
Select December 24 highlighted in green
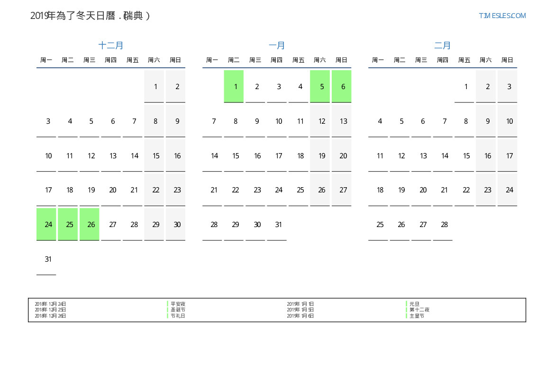[x=48, y=224]
